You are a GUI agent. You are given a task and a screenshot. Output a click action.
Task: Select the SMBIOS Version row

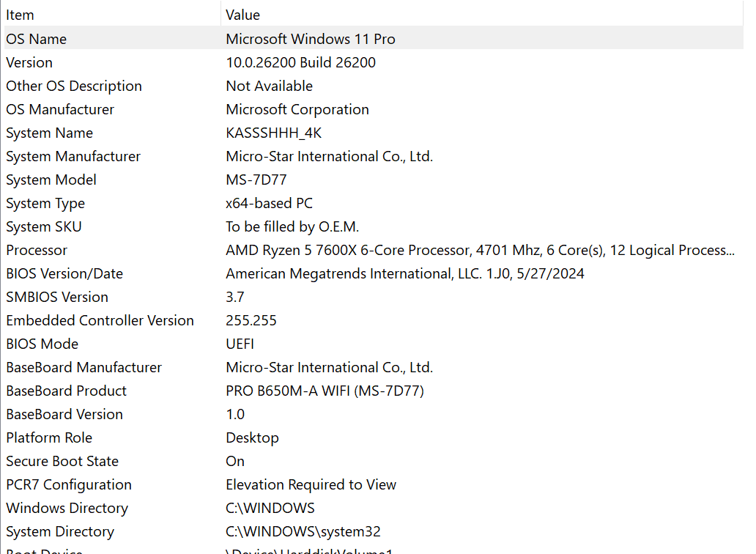coord(57,297)
